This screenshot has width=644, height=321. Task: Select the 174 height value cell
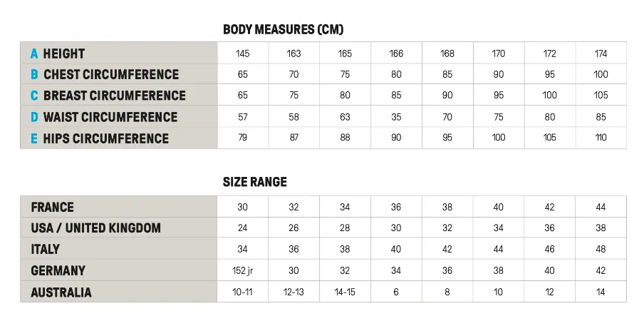(x=601, y=53)
